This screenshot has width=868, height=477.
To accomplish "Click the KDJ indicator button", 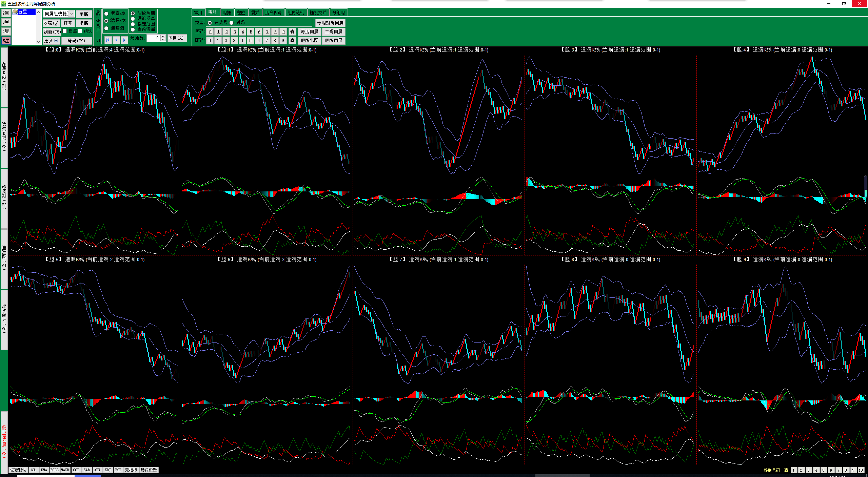I will coord(107,470).
